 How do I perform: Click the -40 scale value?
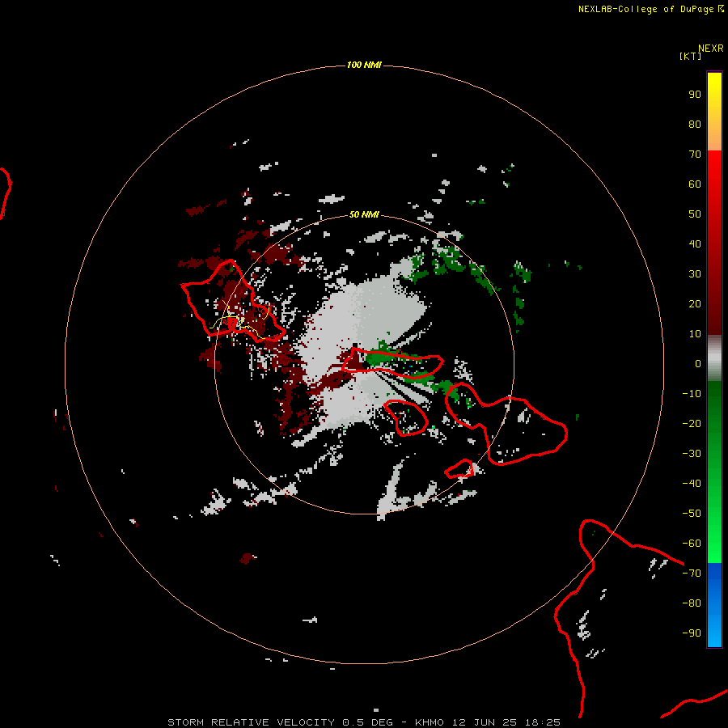point(692,484)
